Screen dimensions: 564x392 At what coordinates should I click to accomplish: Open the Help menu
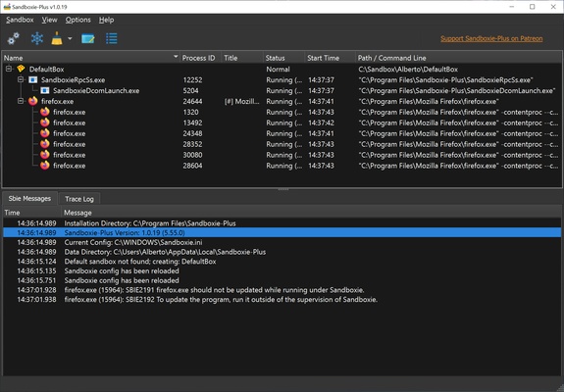107,20
